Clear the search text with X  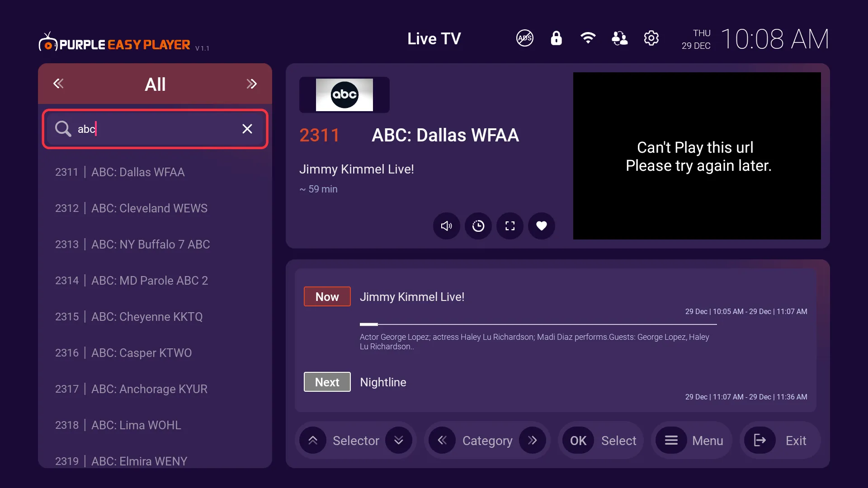tap(247, 129)
